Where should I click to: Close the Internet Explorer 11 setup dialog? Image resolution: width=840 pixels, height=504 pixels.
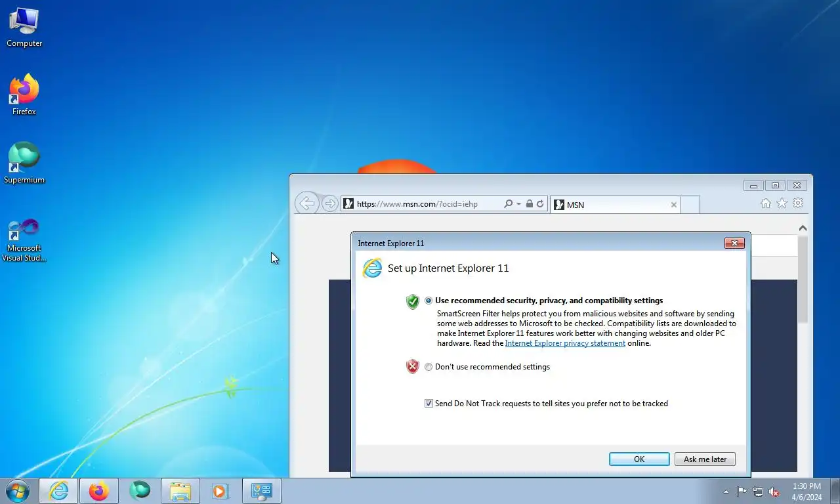[734, 243]
